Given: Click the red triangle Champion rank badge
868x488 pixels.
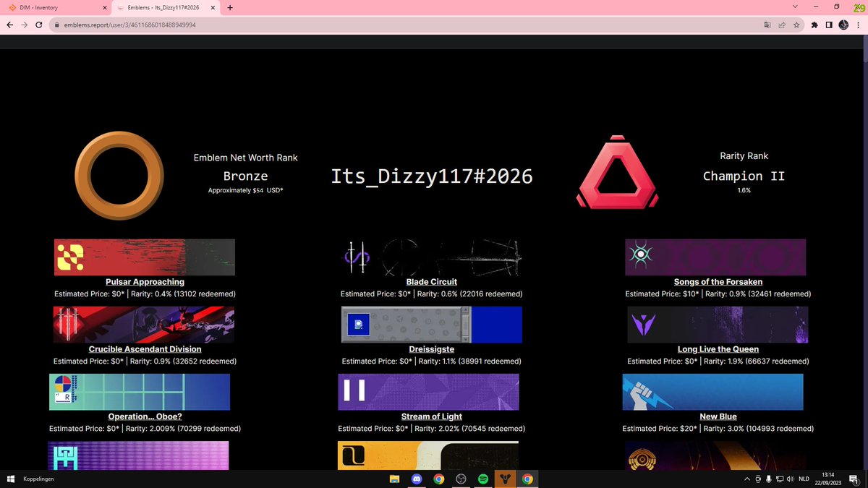Looking at the screenshot, I should (x=616, y=172).
